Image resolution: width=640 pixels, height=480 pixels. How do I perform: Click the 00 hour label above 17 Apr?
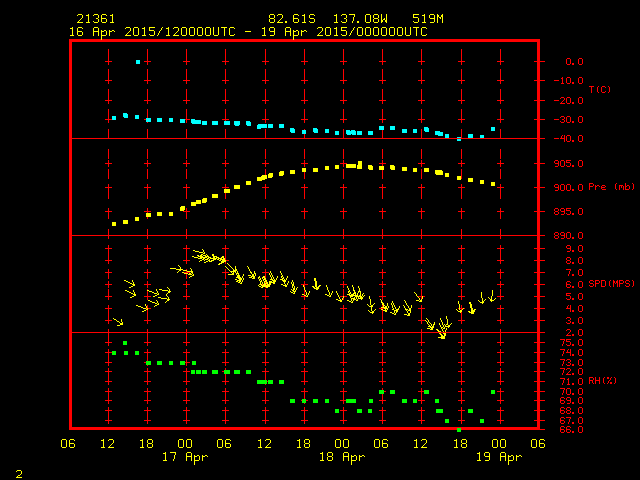(185, 444)
